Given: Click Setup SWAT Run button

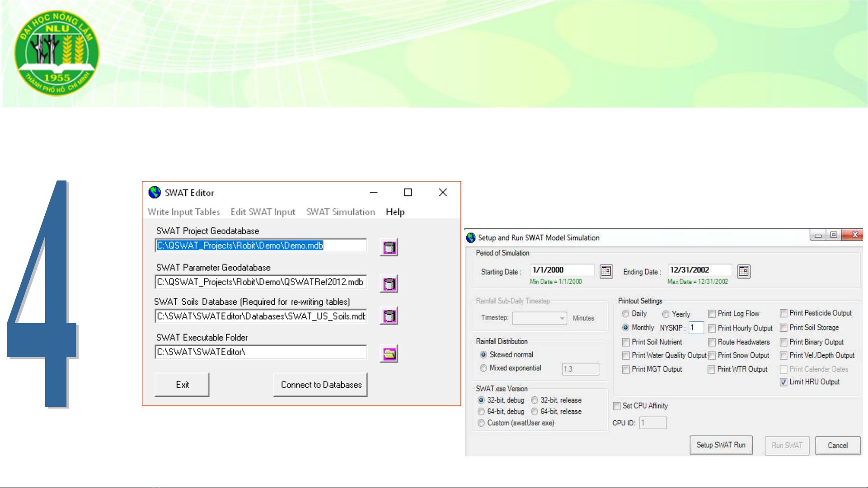Looking at the screenshot, I should click(721, 445).
